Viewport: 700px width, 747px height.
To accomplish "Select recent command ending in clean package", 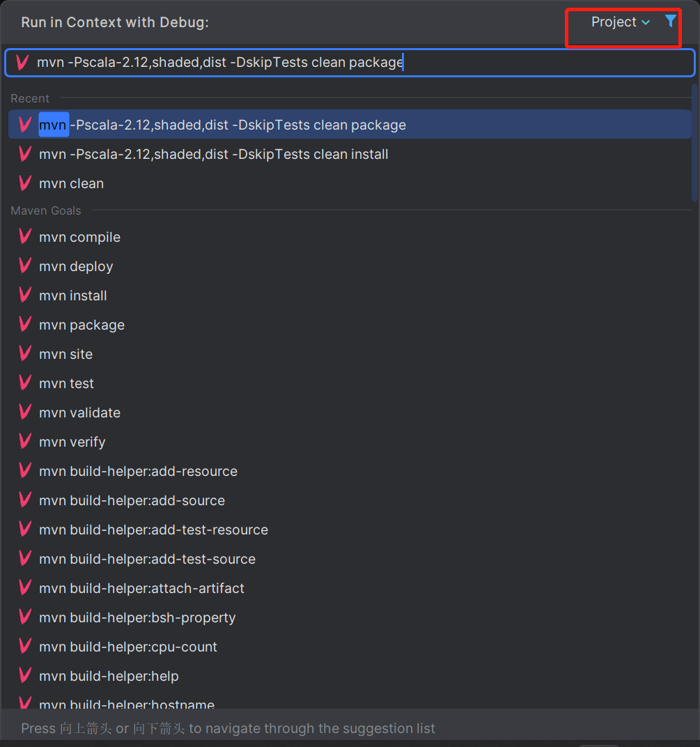I will [222, 125].
